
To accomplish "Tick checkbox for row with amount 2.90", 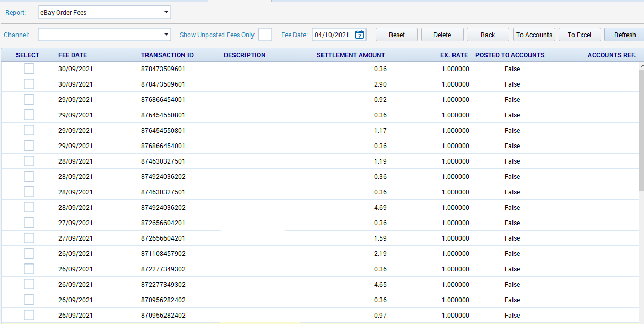I will click(29, 84).
